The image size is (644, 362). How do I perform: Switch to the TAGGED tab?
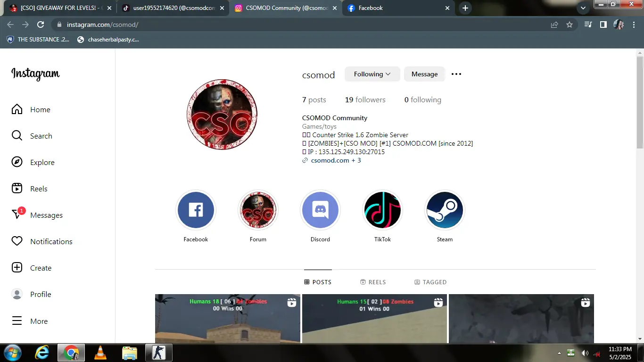tap(430, 282)
